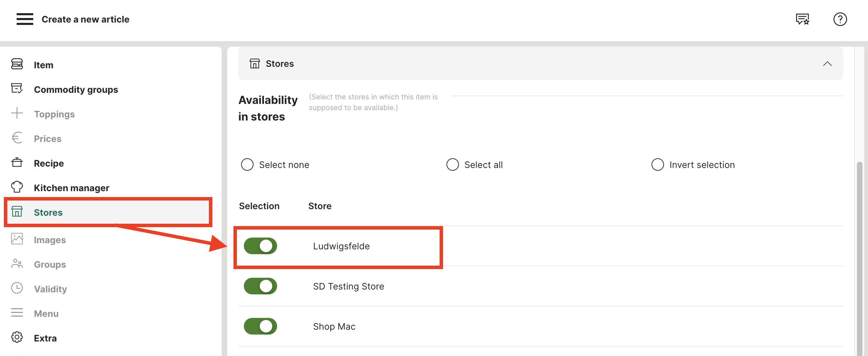This screenshot has width=868, height=356.
Task: Click the Kitchen manager chef hat icon
Action: tap(17, 187)
